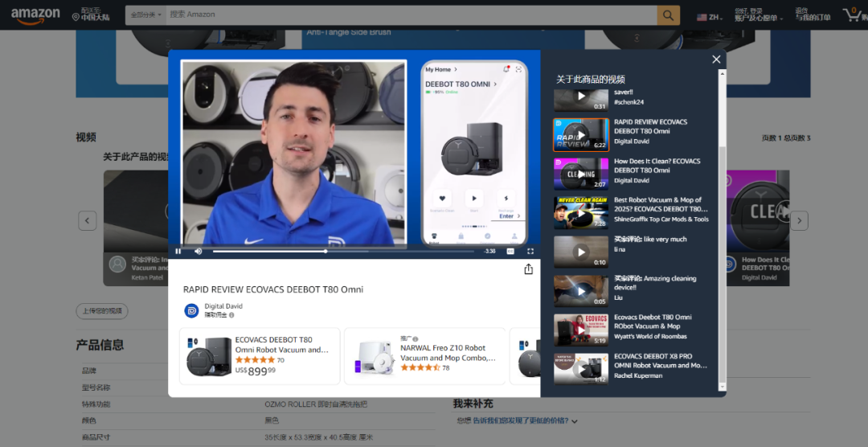
Task: Toggle closed captions on the video player
Action: [x=510, y=252]
